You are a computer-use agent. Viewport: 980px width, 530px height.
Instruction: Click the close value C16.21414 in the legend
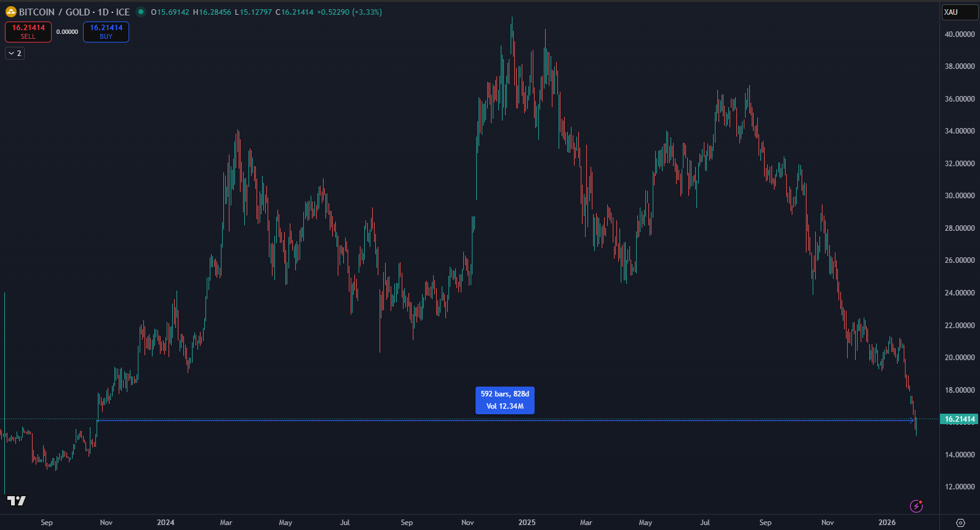pyautogui.click(x=295, y=12)
